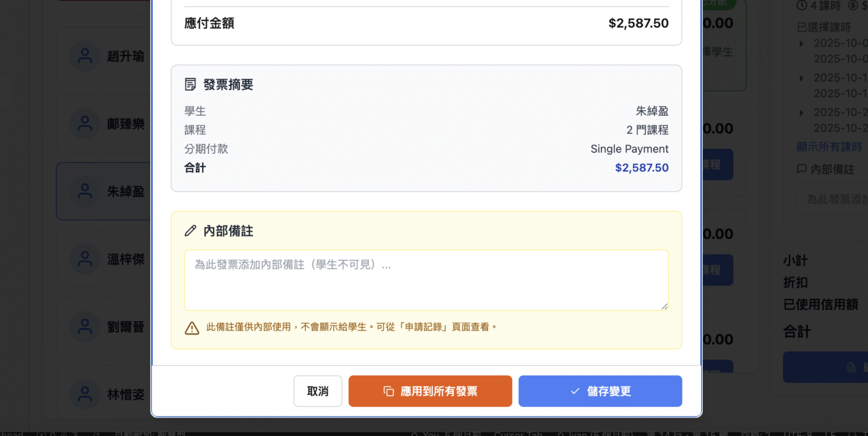Screen dimensions: 868x436
Task: Select student 林惜姿 in the list
Action: (x=125, y=394)
